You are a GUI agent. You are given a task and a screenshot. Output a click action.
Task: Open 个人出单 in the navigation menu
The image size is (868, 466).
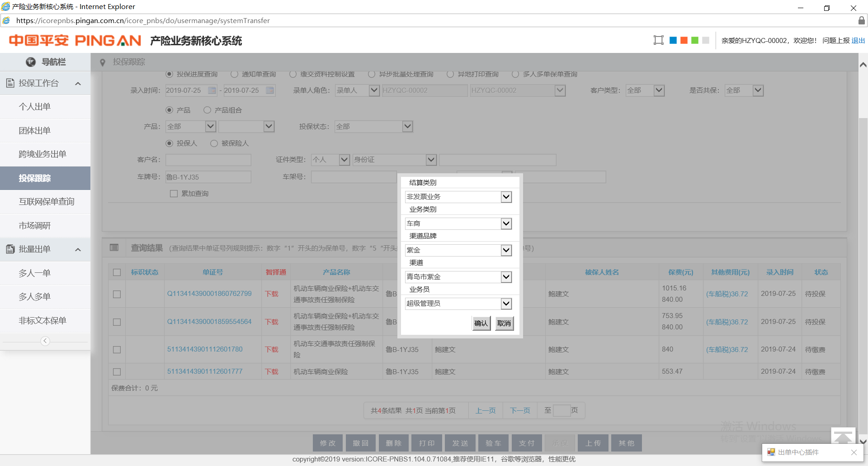pyautogui.click(x=35, y=107)
